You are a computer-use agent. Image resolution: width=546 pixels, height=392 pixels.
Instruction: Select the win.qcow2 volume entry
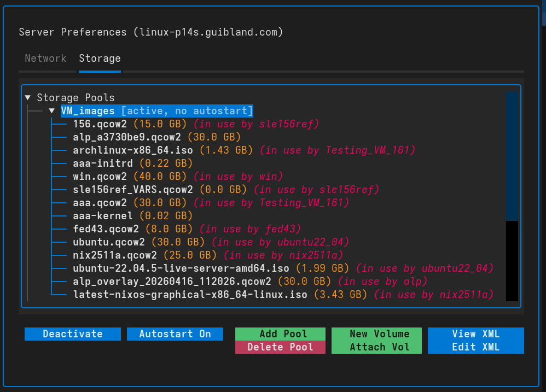click(100, 177)
